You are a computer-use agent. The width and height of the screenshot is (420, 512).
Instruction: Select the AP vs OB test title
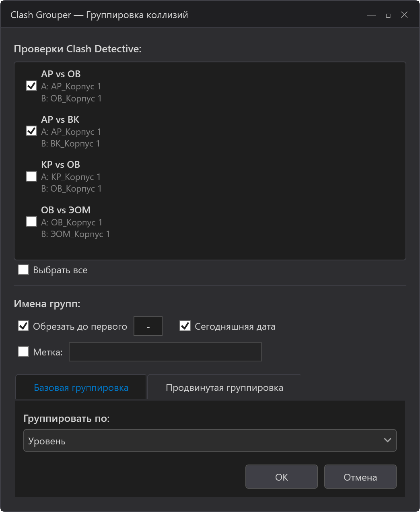61,74
